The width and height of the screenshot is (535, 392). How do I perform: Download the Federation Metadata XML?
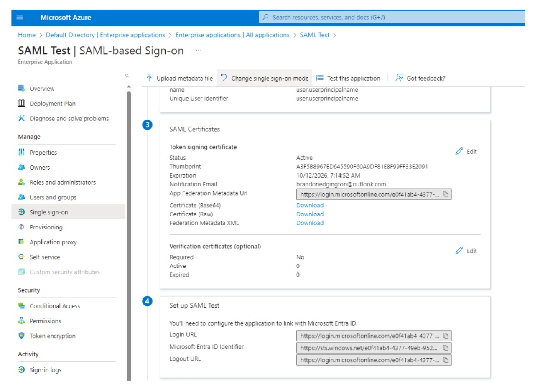[310, 223]
